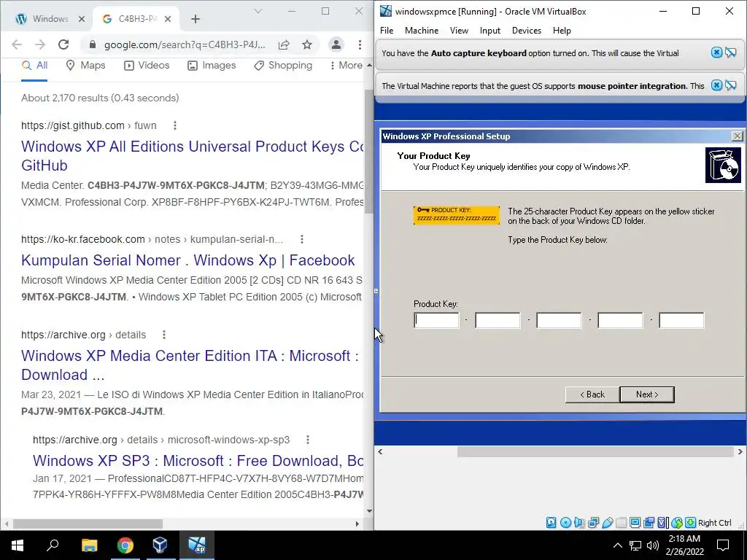This screenshot has height=560, width=747.
Task: Click the recording icon in VirtualBox status bar
Action: pos(649,523)
